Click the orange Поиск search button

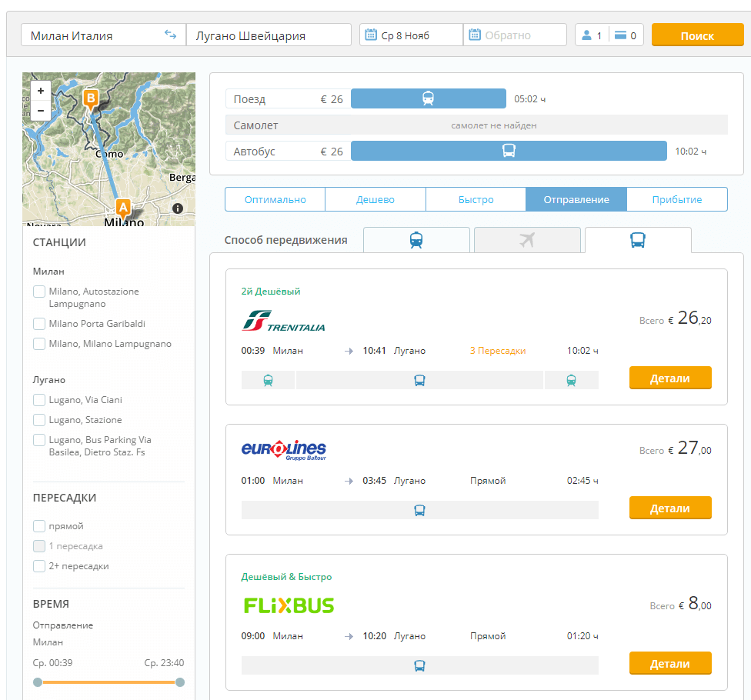point(697,35)
